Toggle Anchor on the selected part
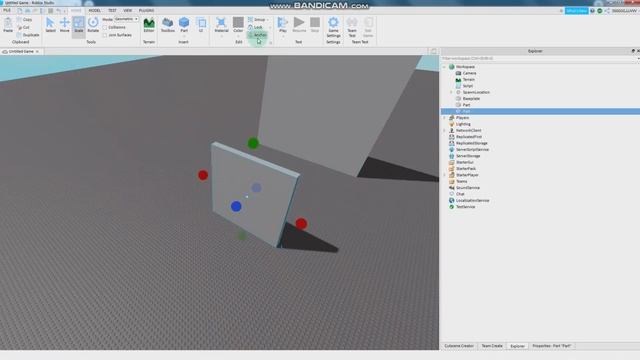Image resolution: width=640 pixels, height=360 pixels. (x=257, y=35)
